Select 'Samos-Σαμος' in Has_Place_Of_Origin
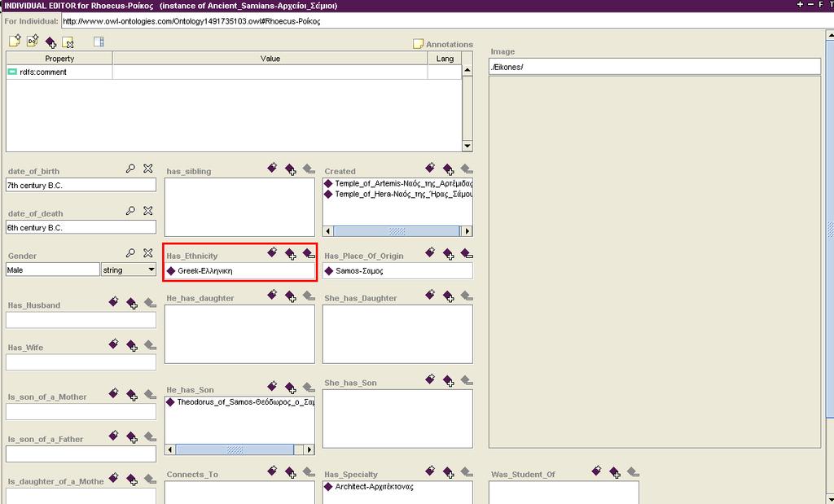 point(397,270)
